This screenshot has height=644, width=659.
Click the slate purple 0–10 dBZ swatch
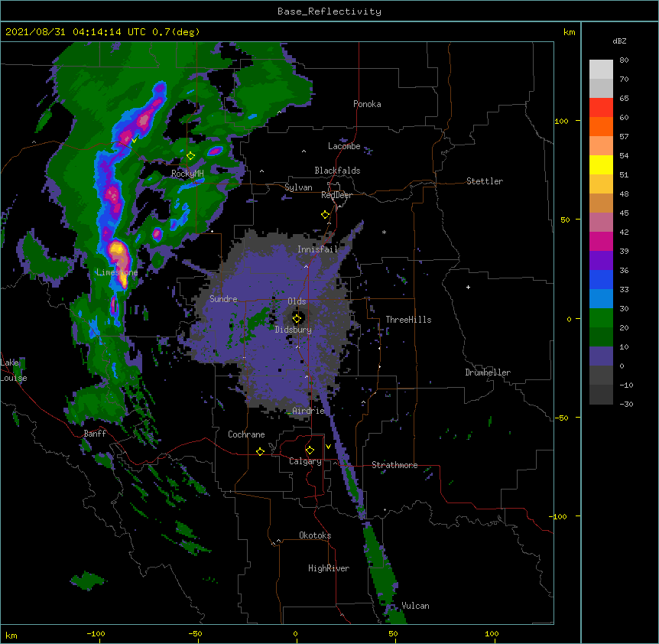[601, 356]
